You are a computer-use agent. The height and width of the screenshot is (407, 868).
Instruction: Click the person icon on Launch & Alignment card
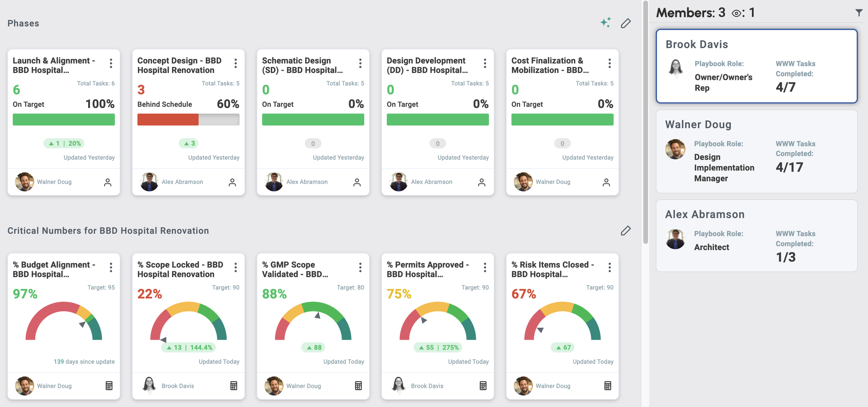pyautogui.click(x=108, y=181)
